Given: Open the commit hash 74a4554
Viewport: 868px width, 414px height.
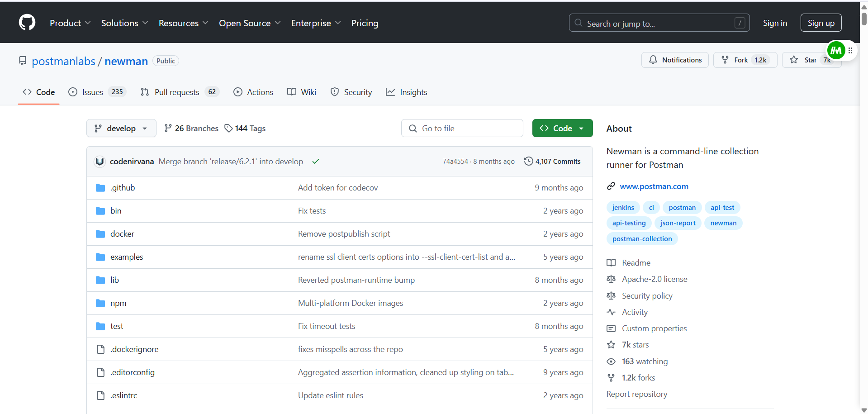Looking at the screenshot, I should (455, 162).
